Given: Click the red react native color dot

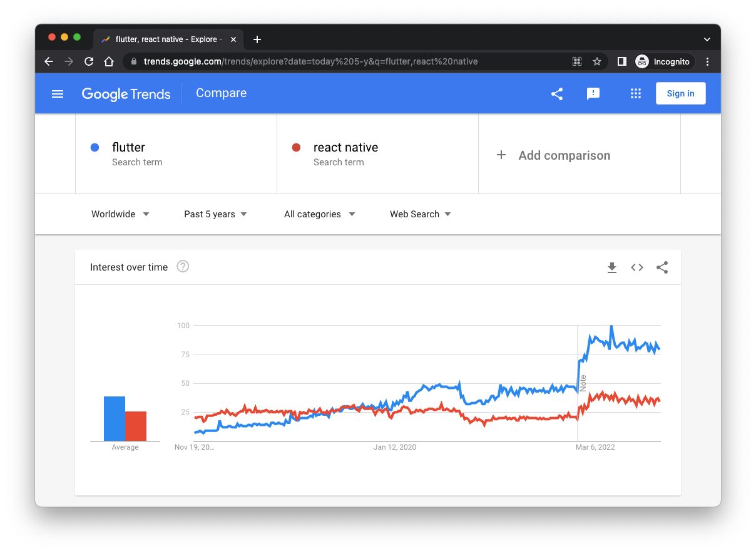Looking at the screenshot, I should 296,147.
